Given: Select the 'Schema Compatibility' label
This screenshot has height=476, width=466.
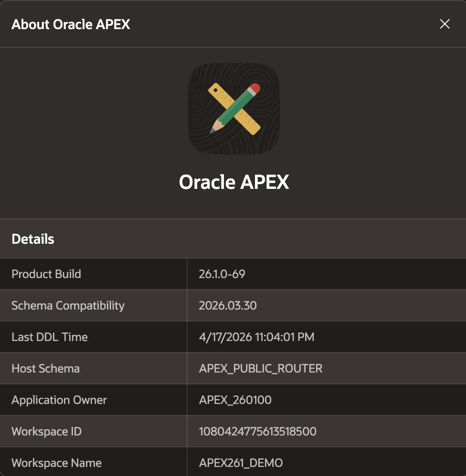Looking at the screenshot, I should (x=68, y=305).
